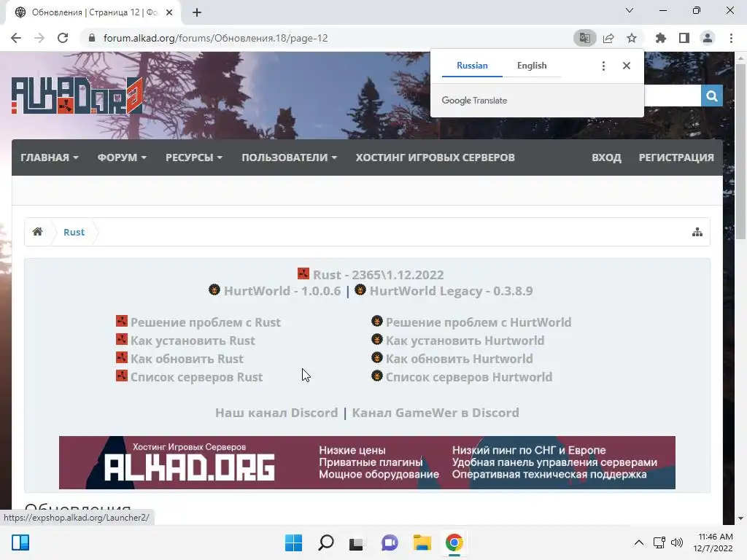Open Решение проблем с HurtWorld link
This screenshot has width=747, height=560.
click(x=479, y=322)
